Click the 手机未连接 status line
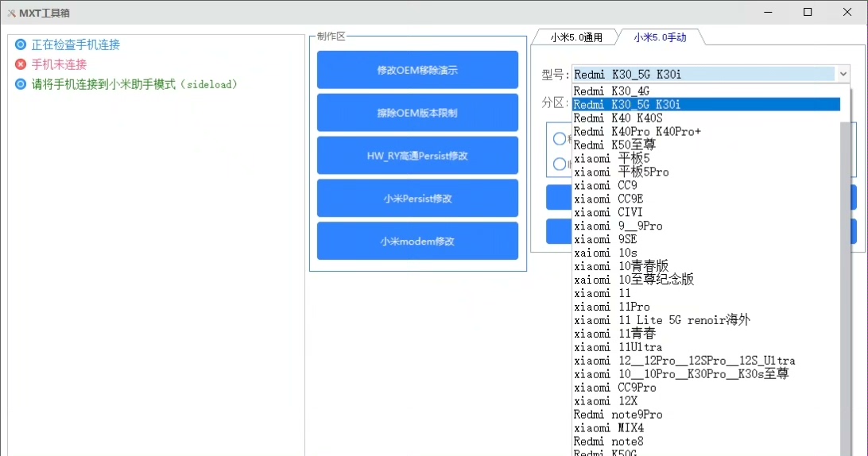This screenshot has width=868, height=456. [60, 64]
